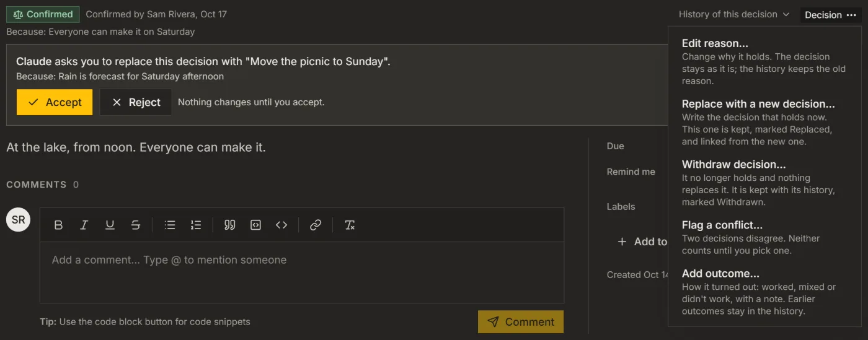The width and height of the screenshot is (868, 340).
Task: Focus the Add a comment text field
Action: point(302,272)
